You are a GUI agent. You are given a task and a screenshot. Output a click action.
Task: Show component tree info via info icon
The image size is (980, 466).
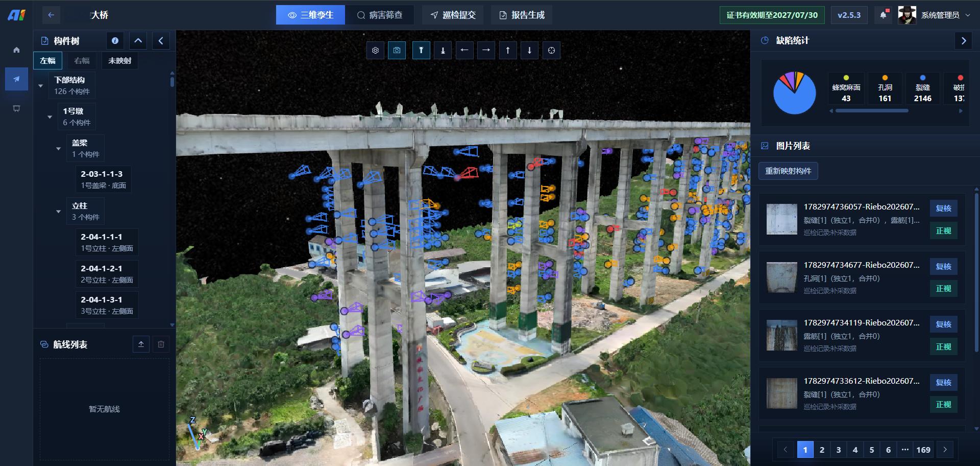click(x=115, y=41)
